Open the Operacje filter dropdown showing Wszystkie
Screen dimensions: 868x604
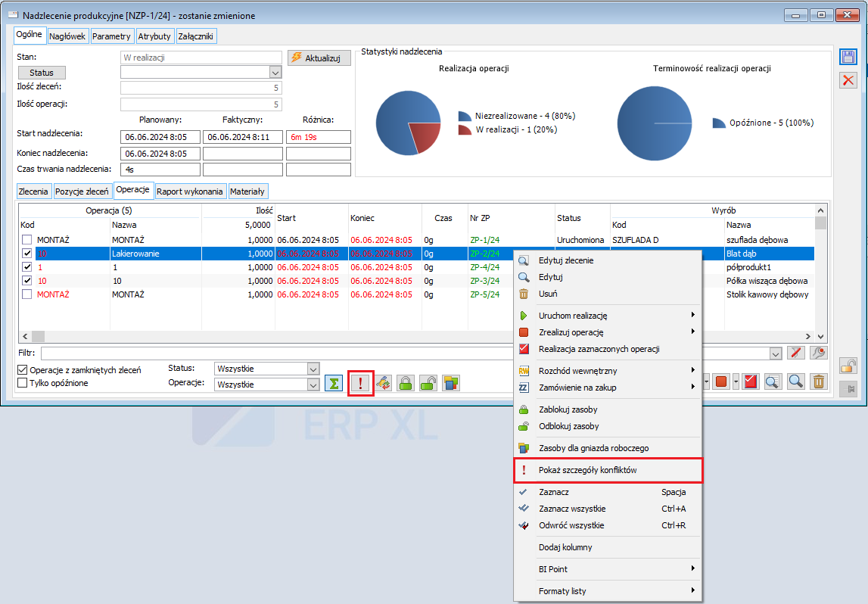coord(313,385)
